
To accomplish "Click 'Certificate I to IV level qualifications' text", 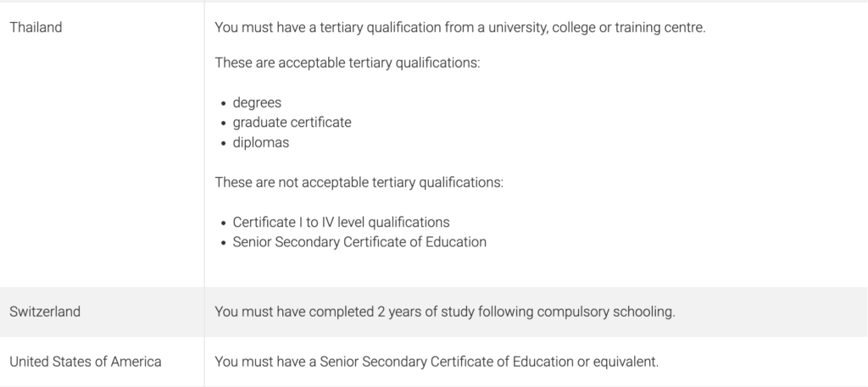I will pos(341,222).
